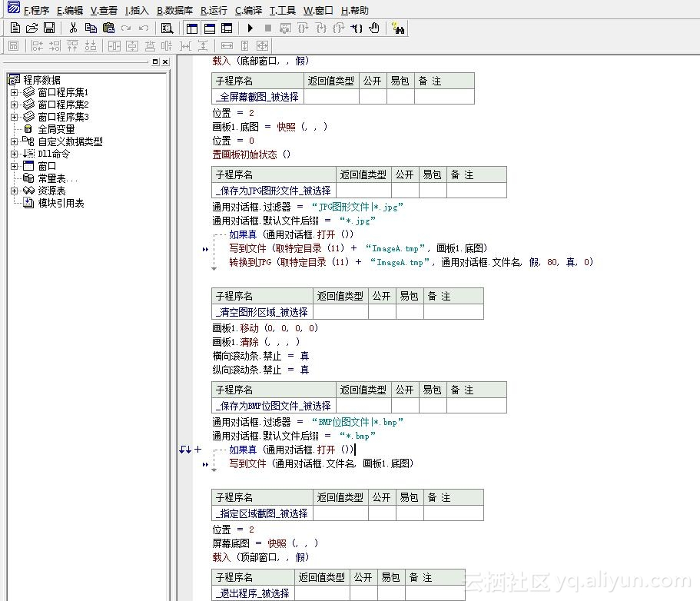Select 程序数据 root tree item

pyautogui.click(x=41, y=80)
